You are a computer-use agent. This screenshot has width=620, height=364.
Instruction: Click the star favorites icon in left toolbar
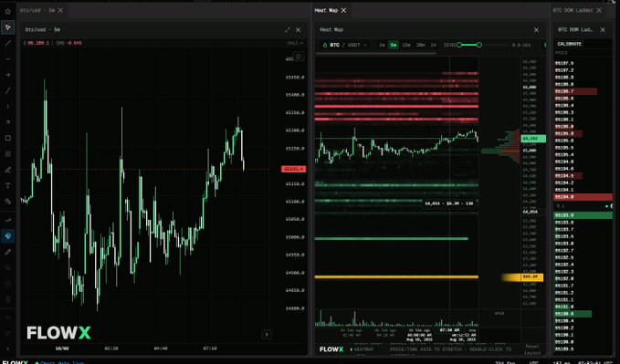pos(8,12)
